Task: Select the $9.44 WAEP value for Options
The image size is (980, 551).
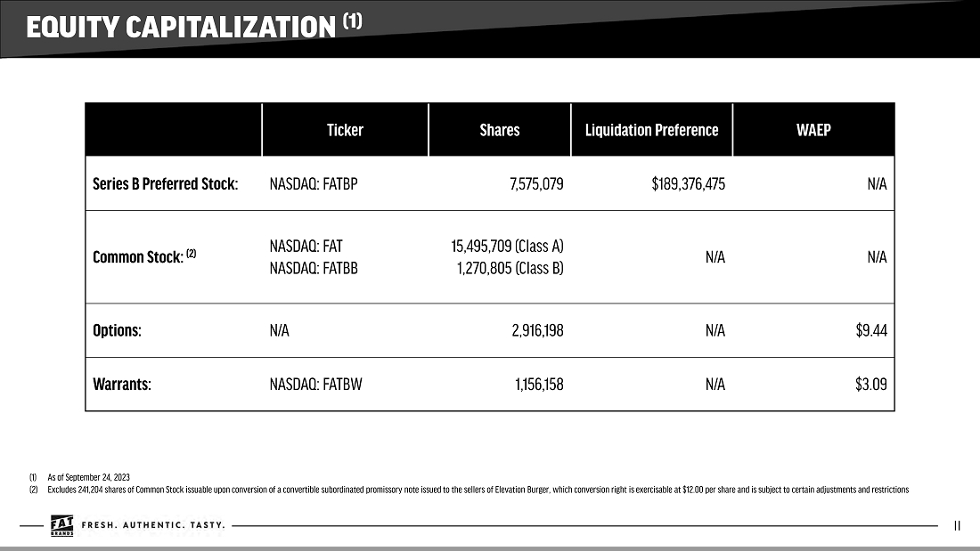Action: (870, 330)
